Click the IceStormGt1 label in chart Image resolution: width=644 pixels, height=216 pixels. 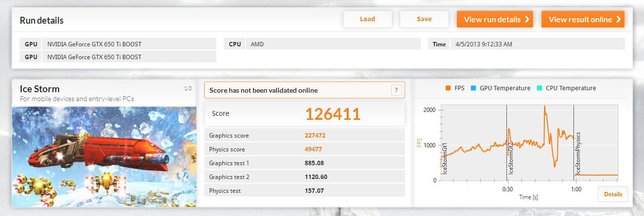[x=444, y=159]
